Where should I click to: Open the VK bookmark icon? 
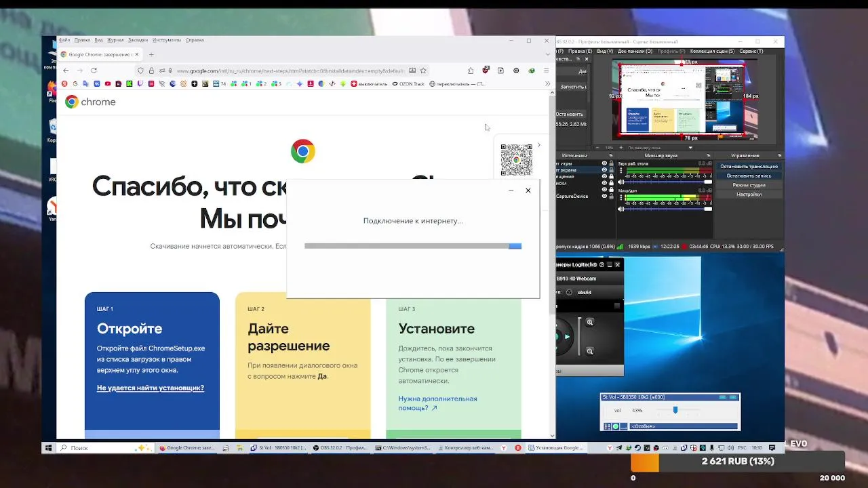coord(97,84)
